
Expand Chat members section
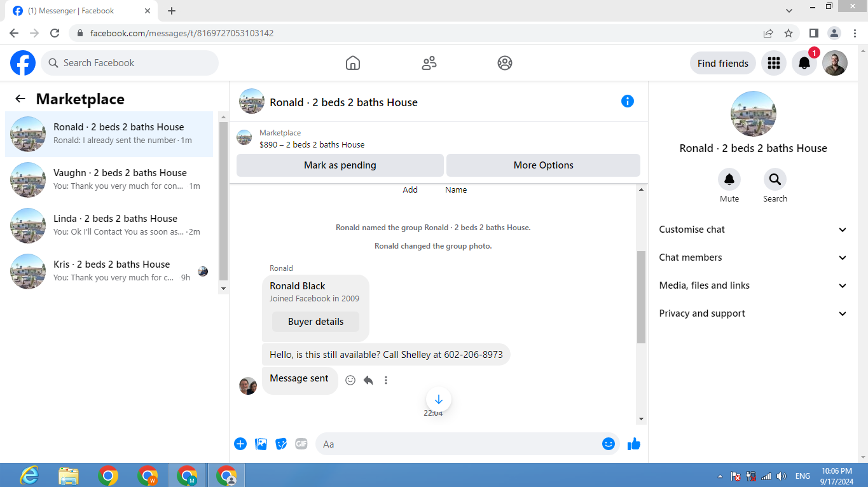[754, 257]
